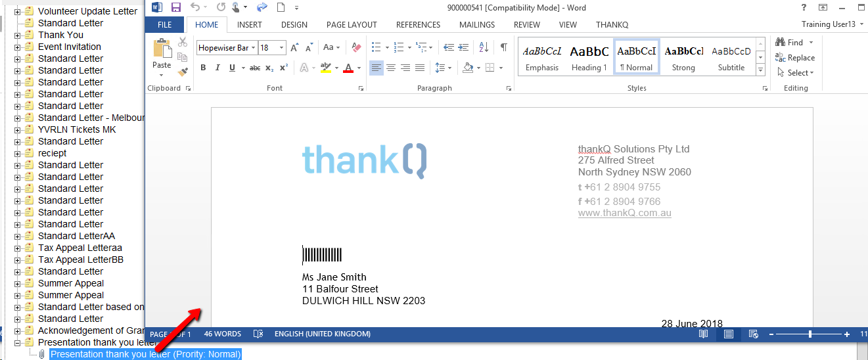Image resolution: width=868 pixels, height=360 pixels.
Task: Sort text alphabetically with A-Z icon
Action: click(x=484, y=47)
